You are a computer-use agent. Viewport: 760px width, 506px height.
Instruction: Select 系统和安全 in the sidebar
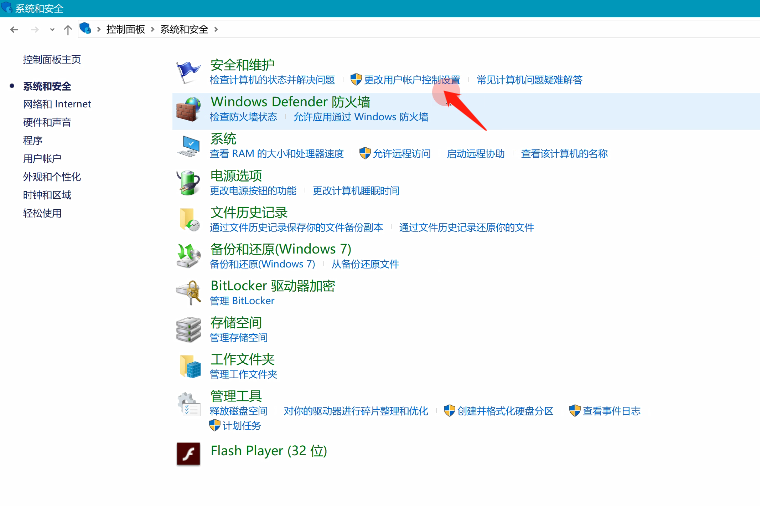tap(47, 86)
